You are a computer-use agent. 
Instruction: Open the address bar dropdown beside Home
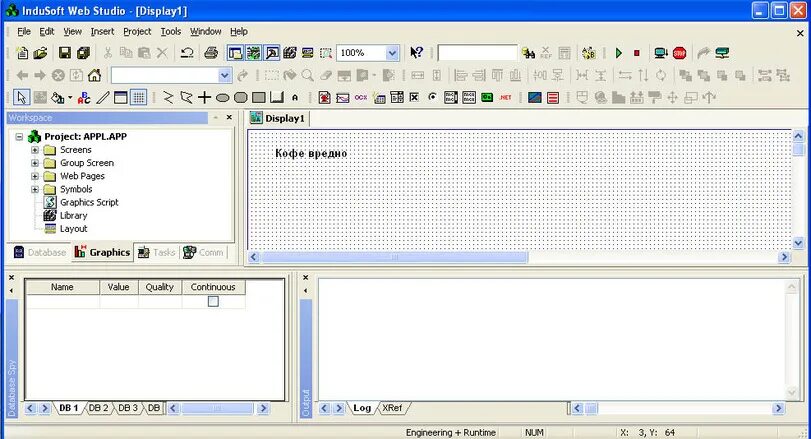tap(224, 75)
